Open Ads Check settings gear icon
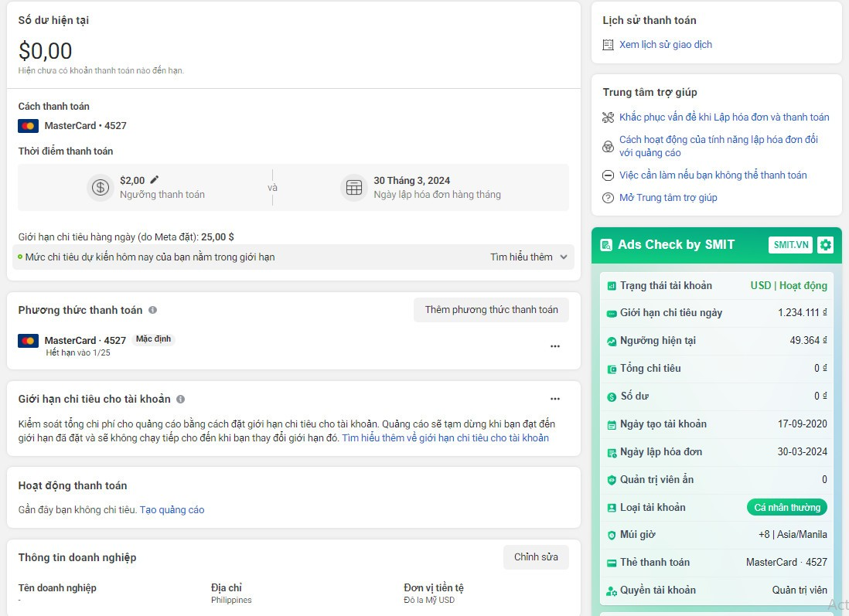Viewport: 849px width, 616px height. [x=825, y=245]
